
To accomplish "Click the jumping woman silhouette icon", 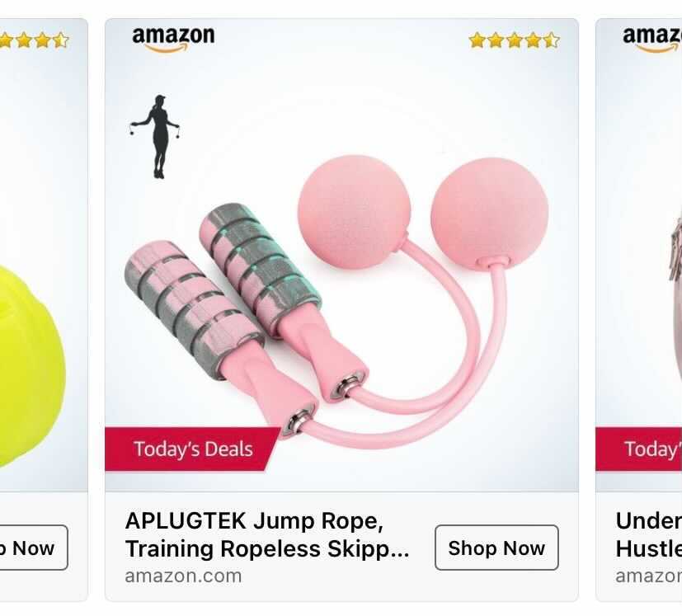I will pos(156,137).
